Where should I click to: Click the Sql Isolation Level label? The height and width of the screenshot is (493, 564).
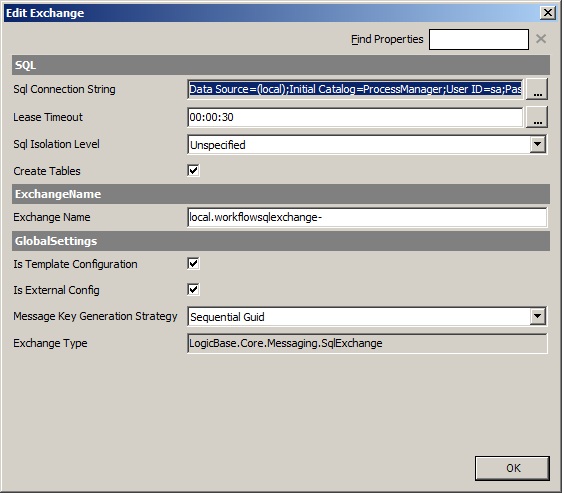pyautogui.click(x=56, y=144)
